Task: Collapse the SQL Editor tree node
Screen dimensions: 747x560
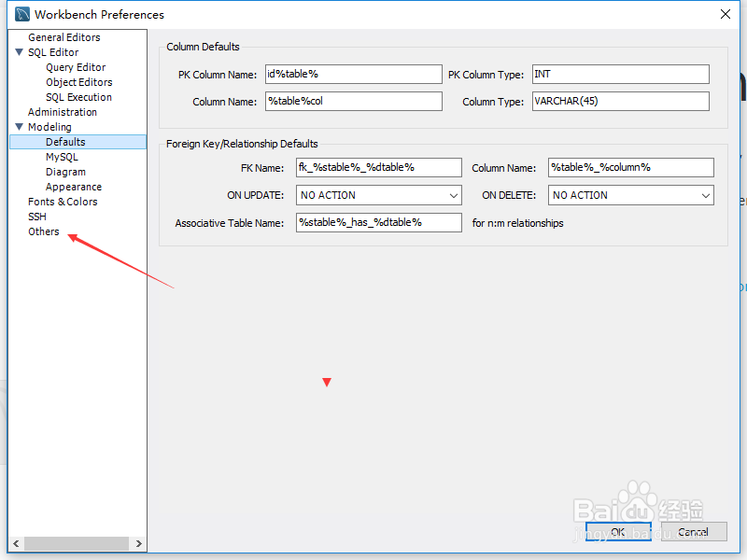Action: (x=19, y=52)
